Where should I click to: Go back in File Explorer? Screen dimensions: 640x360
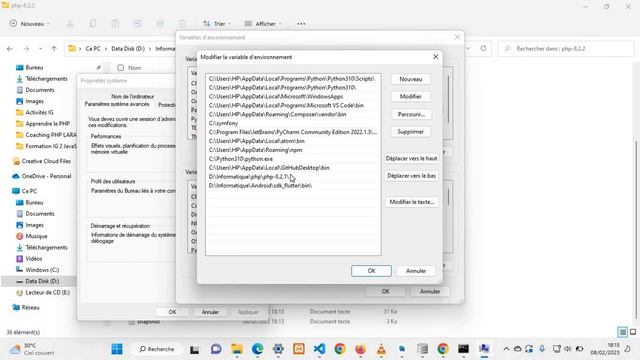(10, 49)
